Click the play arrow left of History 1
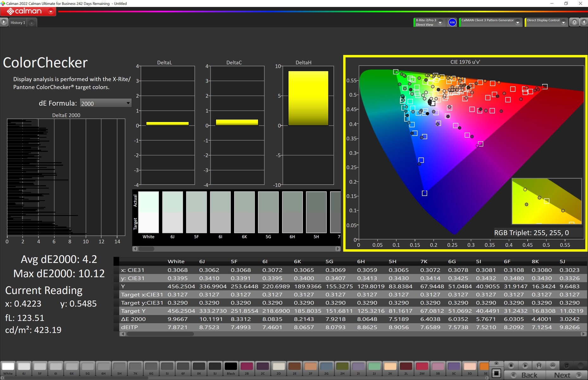The image size is (588, 380). click(4, 22)
